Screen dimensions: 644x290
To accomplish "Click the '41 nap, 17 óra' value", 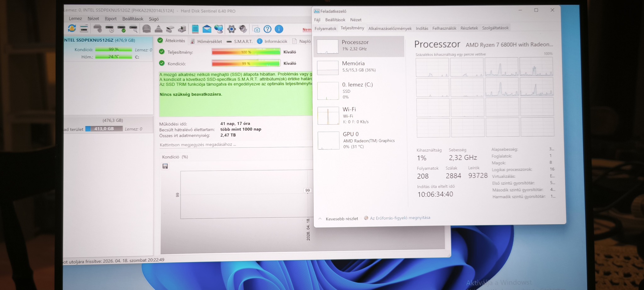I will 235,124.
